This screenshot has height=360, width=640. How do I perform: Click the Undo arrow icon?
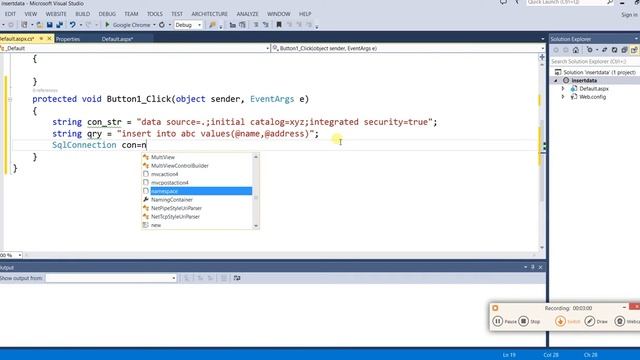point(73,25)
